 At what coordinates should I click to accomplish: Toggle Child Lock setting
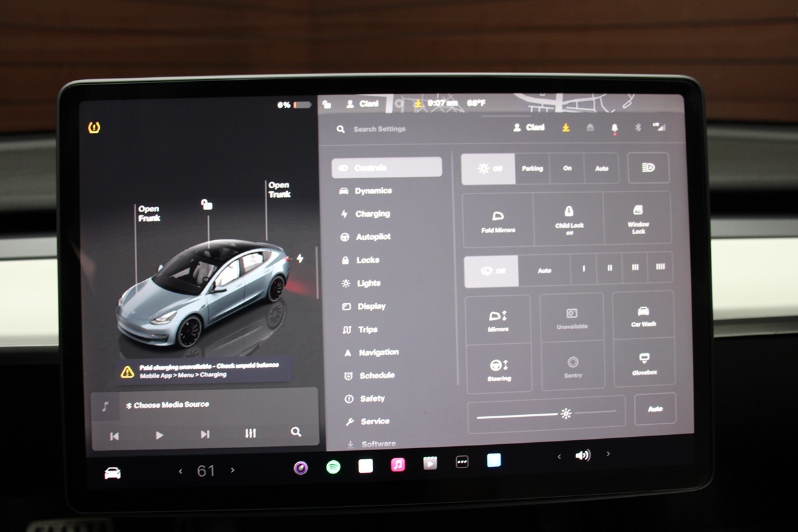click(569, 219)
